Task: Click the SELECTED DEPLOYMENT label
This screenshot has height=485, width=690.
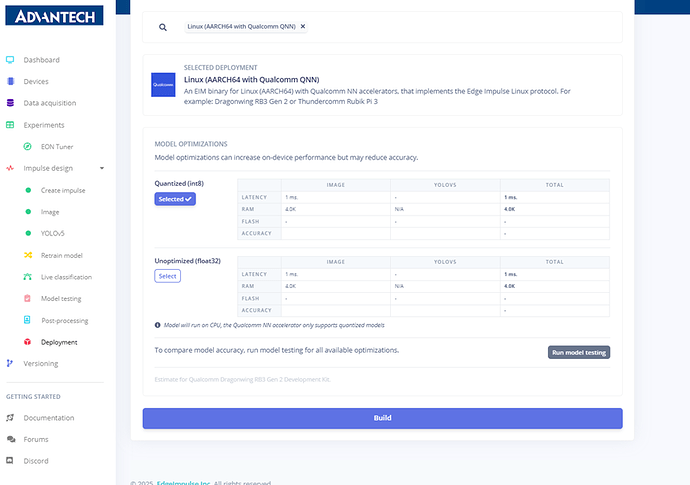Action: [220, 67]
